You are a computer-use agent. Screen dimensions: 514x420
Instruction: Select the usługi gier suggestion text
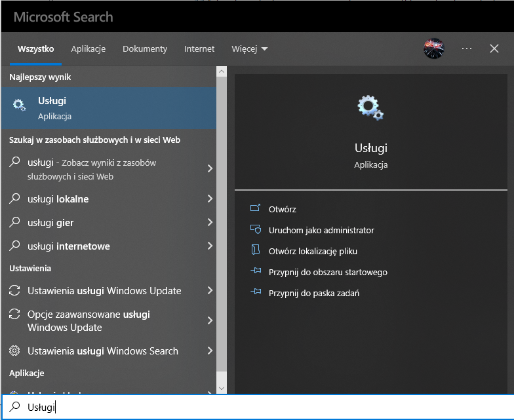[x=50, y=223]
